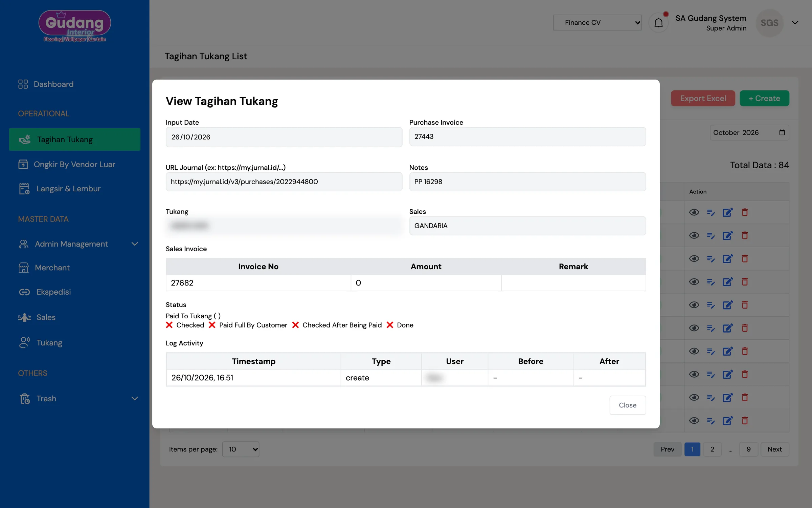The height and width of the screenshot is (508, 812).
Task: Click the first row's pencil edit icon
Action: [728, 212]
